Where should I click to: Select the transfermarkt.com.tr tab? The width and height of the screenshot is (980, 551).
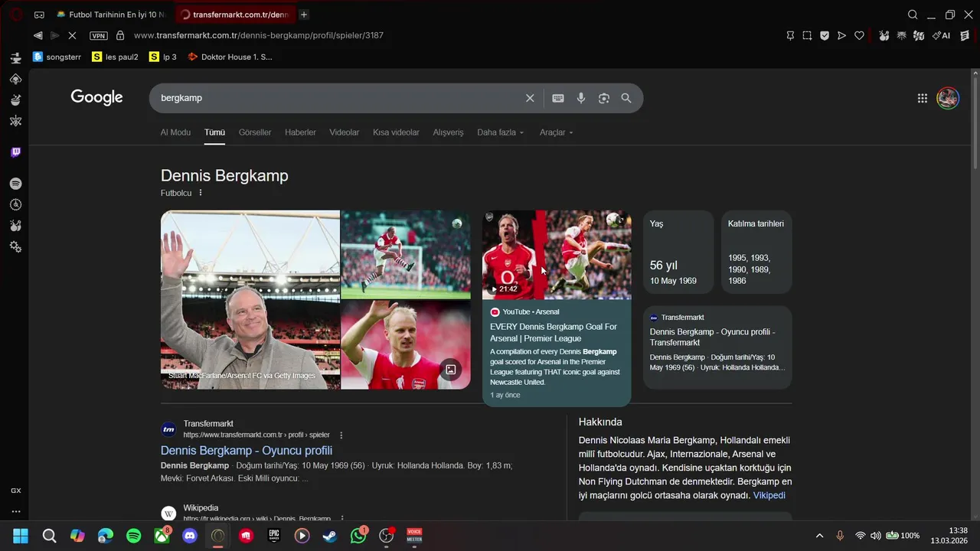[236, 15]
